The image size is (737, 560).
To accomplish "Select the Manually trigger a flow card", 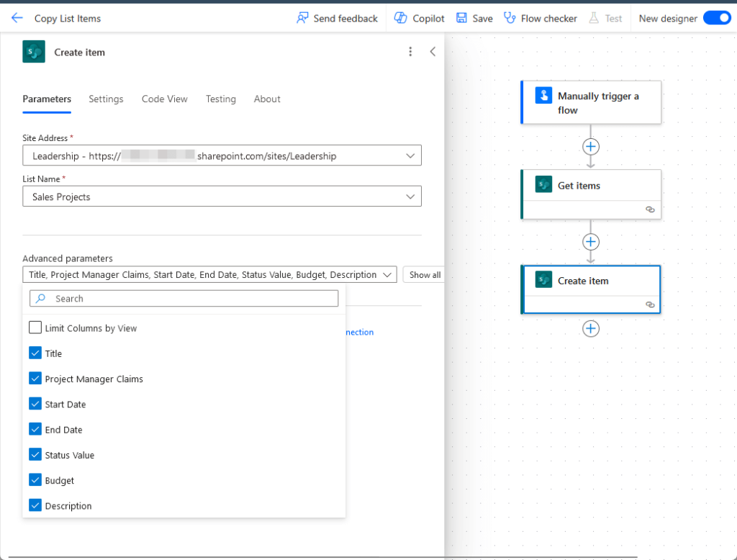I will click(591, 102).
